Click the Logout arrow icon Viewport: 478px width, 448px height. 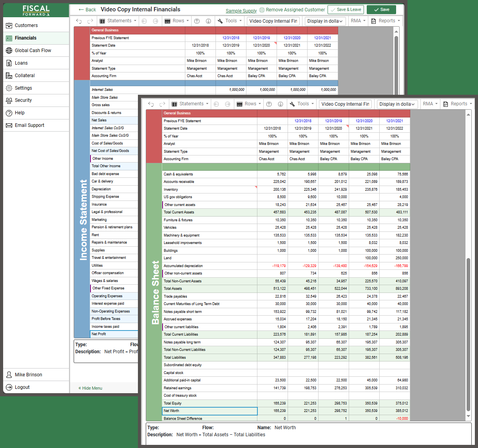(x=9, y=387)
